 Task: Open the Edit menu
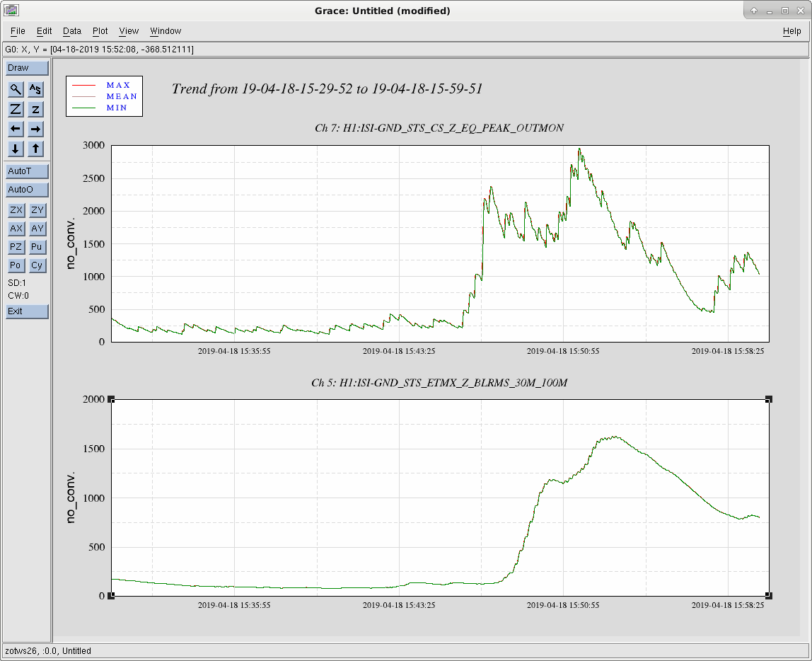coord(44,31)
